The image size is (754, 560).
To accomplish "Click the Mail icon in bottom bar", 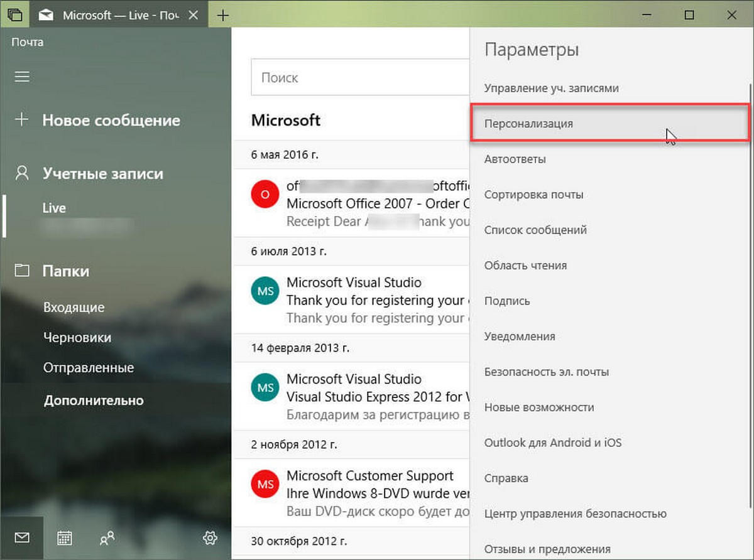I will tap(22, 538).
